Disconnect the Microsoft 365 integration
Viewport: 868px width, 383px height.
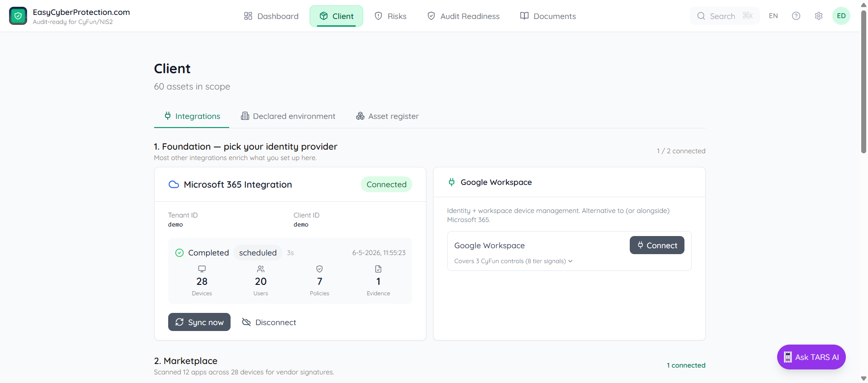[269, 322]
